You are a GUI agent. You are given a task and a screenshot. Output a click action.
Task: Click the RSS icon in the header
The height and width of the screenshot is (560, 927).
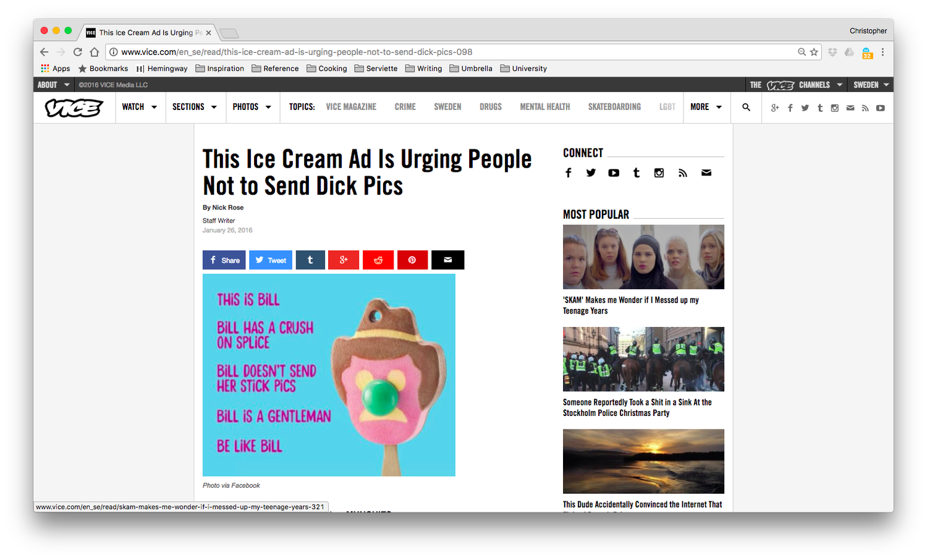[865, 108]
